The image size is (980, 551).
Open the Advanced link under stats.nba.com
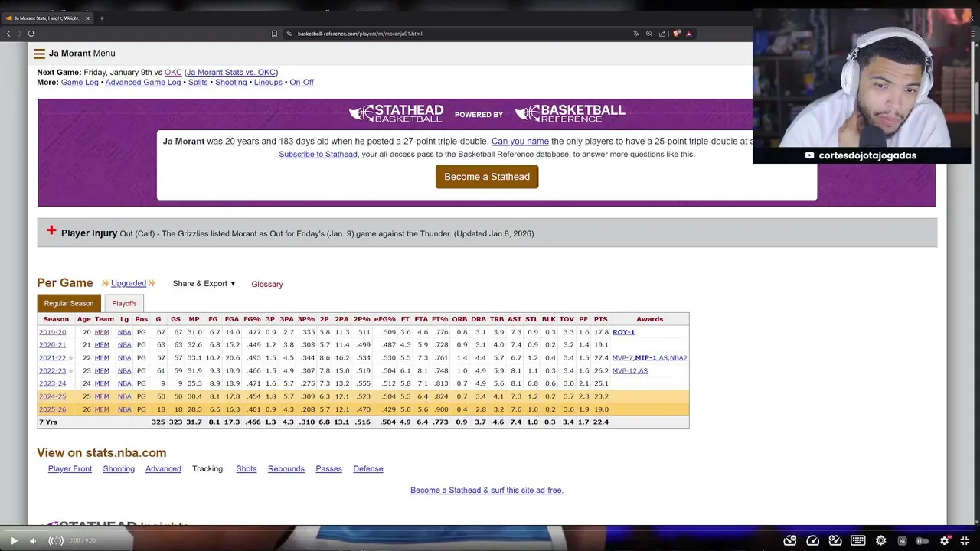click(163, 469)
